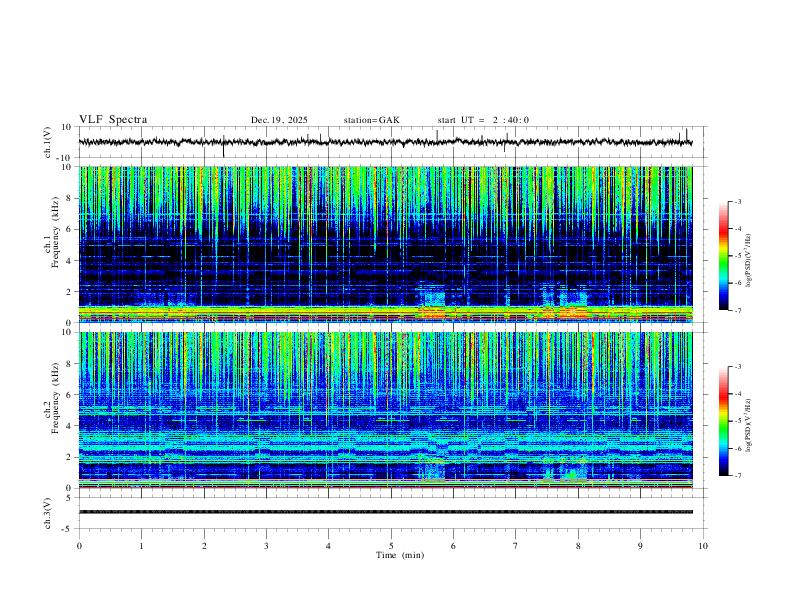Click the ch.3 voltage trace band
This screenshot has height=612, width=792.
(x=385, y=512)
